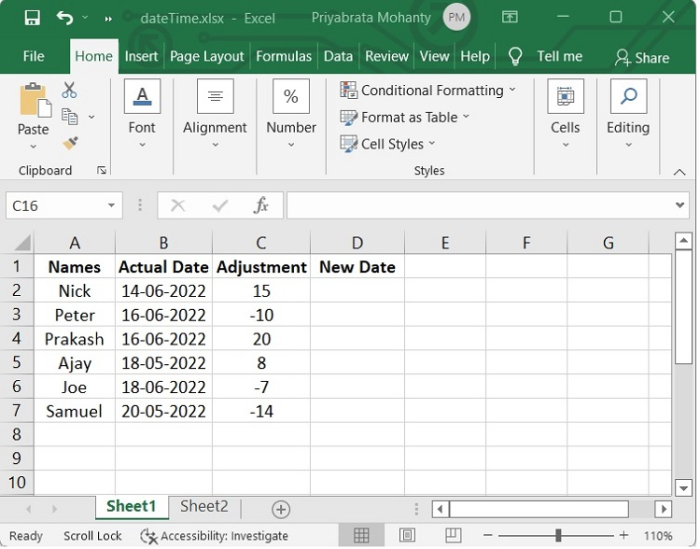Screen dimensions: 700x549
Task: Switch to Page Break Preview view
Action: tap(453, 535)
